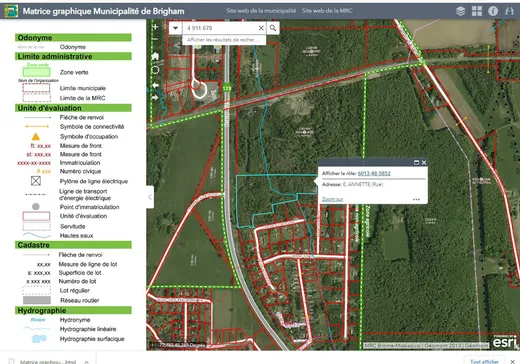
Task: Click Point d'immatriculation grey dot
Action: (36, 207)
